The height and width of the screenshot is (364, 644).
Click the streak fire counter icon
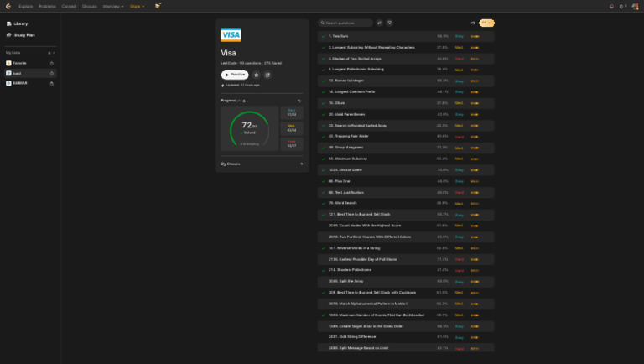623,6
